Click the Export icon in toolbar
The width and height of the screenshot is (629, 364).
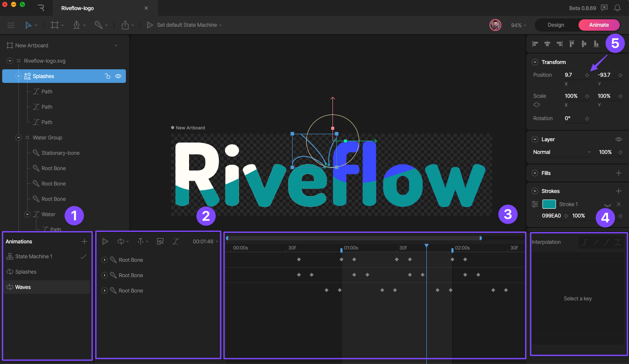(x=125, y=25)
